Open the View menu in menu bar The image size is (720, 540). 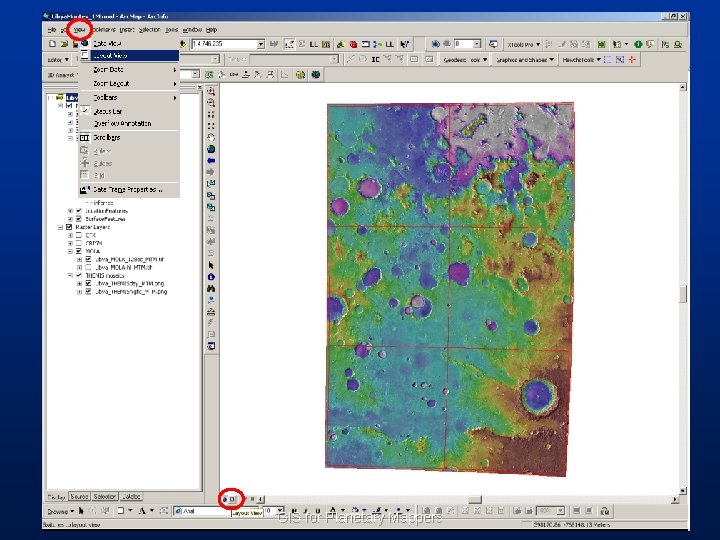79,30
